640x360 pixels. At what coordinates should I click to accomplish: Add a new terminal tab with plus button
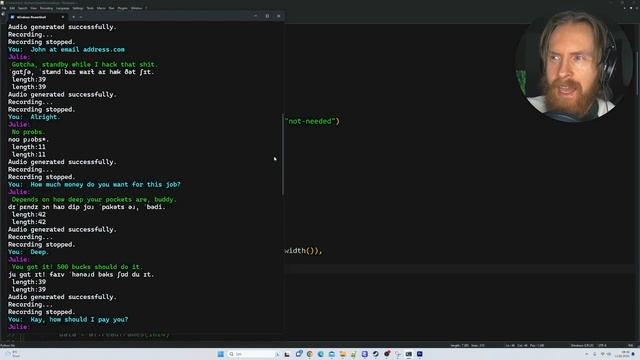(73, 17)
